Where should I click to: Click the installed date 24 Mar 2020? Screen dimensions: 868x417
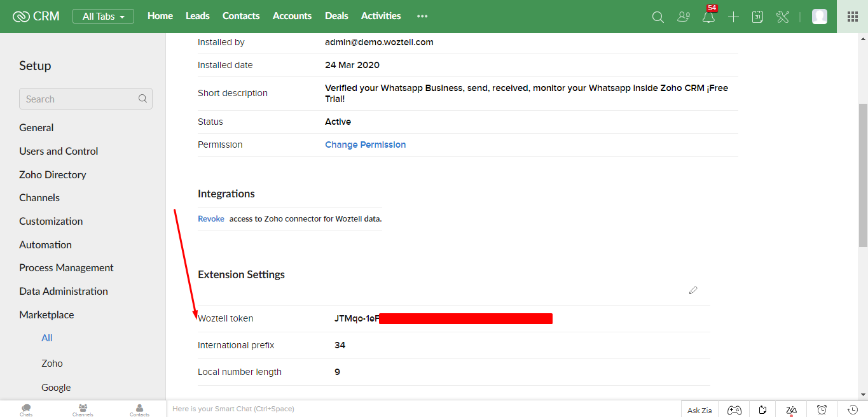(352, 65)
